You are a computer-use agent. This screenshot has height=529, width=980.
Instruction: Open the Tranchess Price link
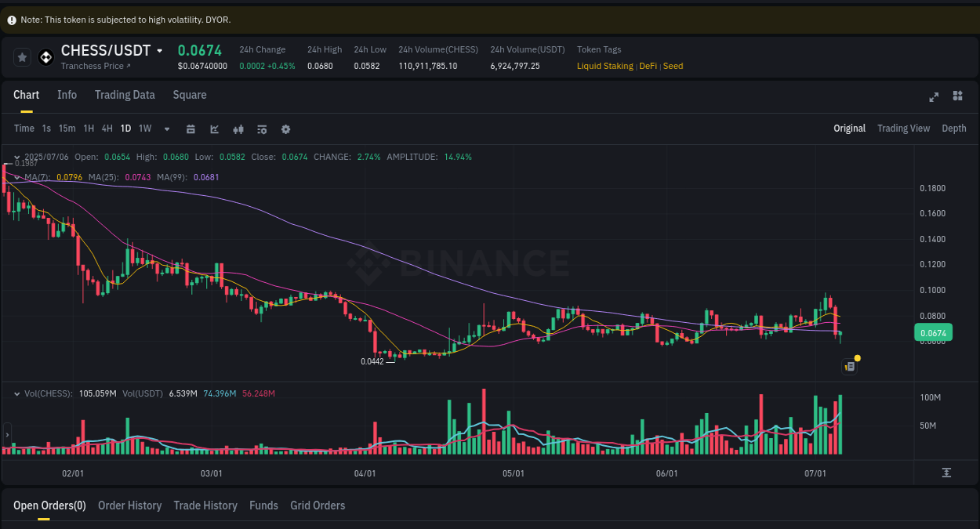[95, 66]
